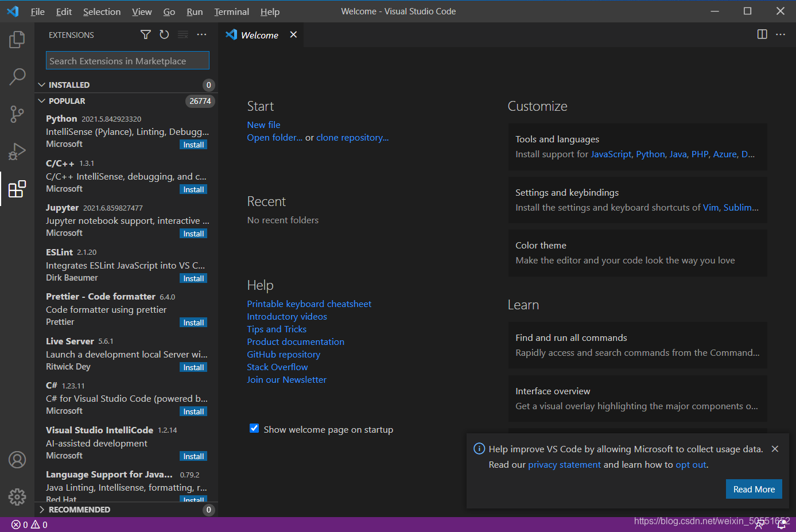Image resolution: width=796 pixels, height=532 pixels.
Task: Open editor more actions ellipsis
Action: [x=781, y=34]
